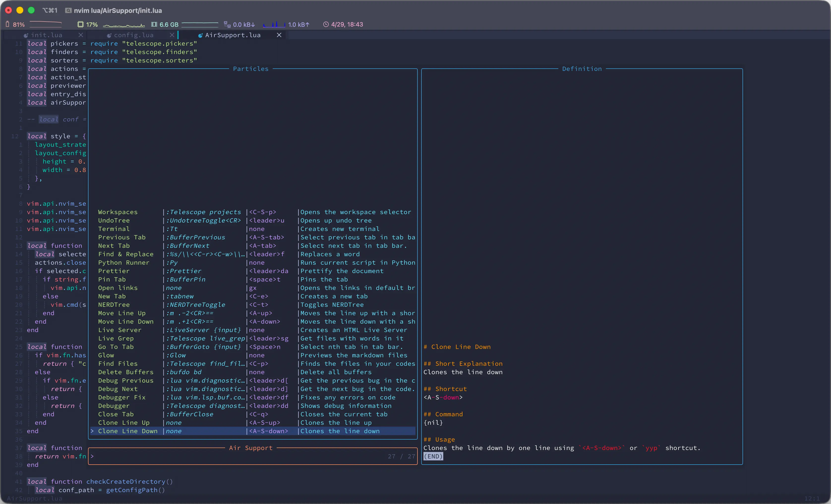Viewport: 831px width, 504px height.
Task: Click the AirSupport.lua statusline filename
Action: coord(34,498)
